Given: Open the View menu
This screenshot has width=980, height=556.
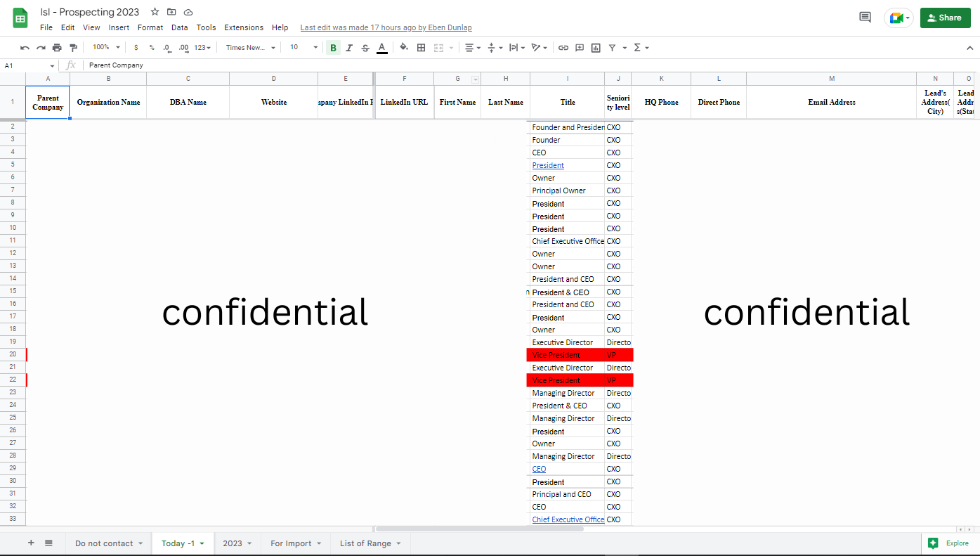Looking at the screenshot, I should [91, 28].
